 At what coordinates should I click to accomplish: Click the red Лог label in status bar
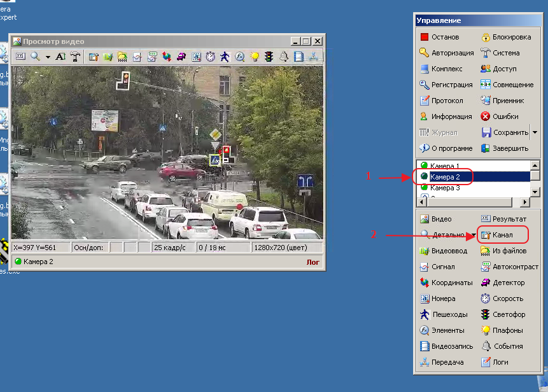313,262
